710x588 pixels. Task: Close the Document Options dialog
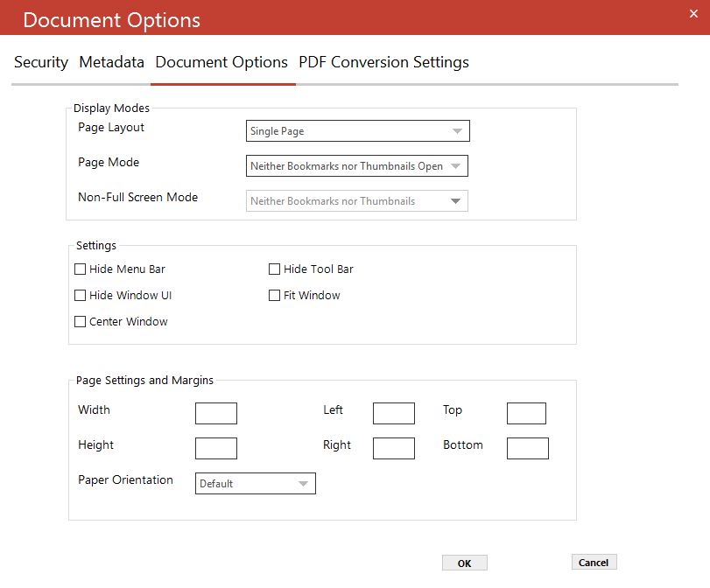[x=693, y=14]
